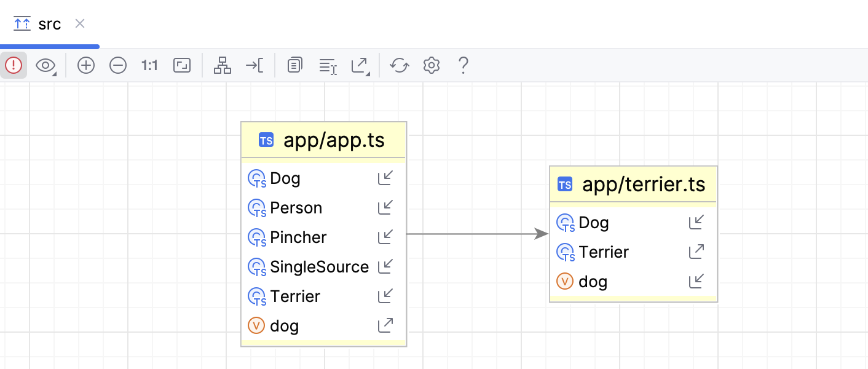
Task: Toggle the red error filter button
Action: (14, 65)
